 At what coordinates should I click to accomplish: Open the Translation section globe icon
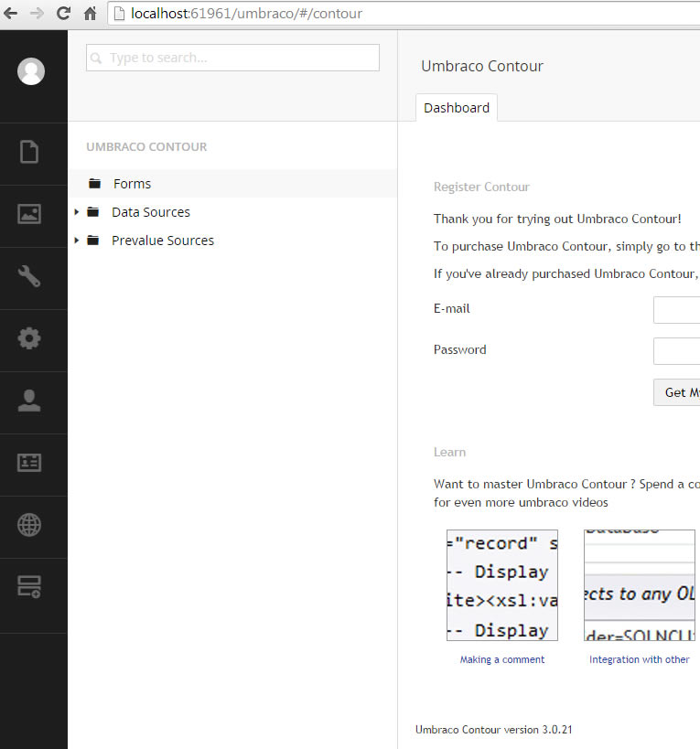[29, 525]
